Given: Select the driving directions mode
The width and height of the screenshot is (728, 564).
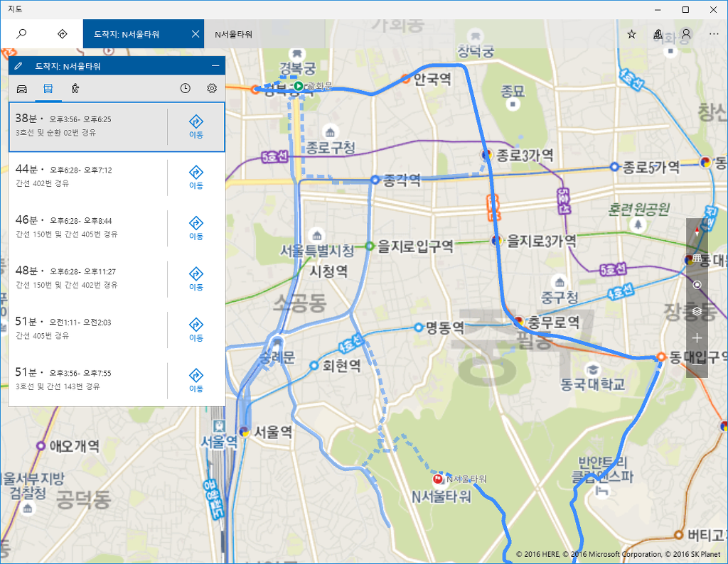Looking at the screenshot, I should [21, 89].
